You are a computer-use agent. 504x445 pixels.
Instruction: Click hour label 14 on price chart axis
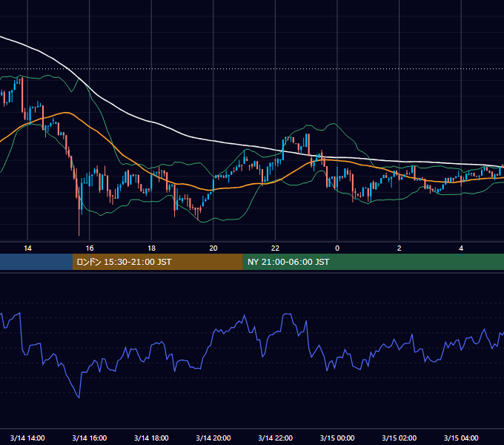(x=27, y=248)
